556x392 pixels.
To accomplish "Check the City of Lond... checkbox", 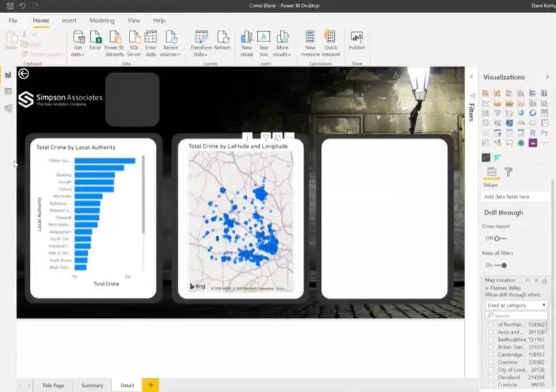I will click(x=491, y=369).
